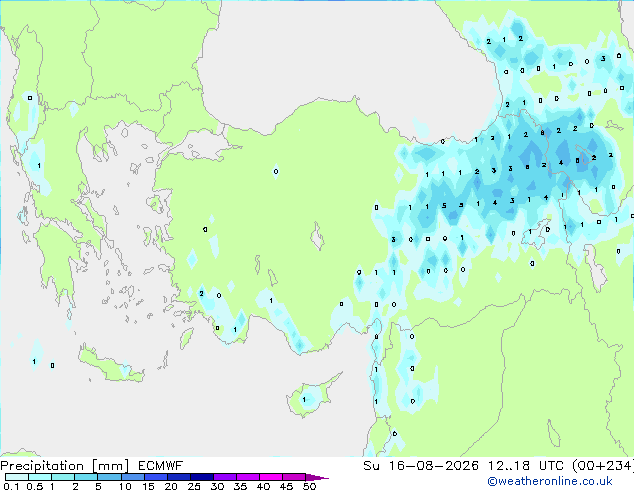The height and width of the screenshot is (490, 634).
Task: Click the '45' legend scale number
Action: (x=286, y=486)
